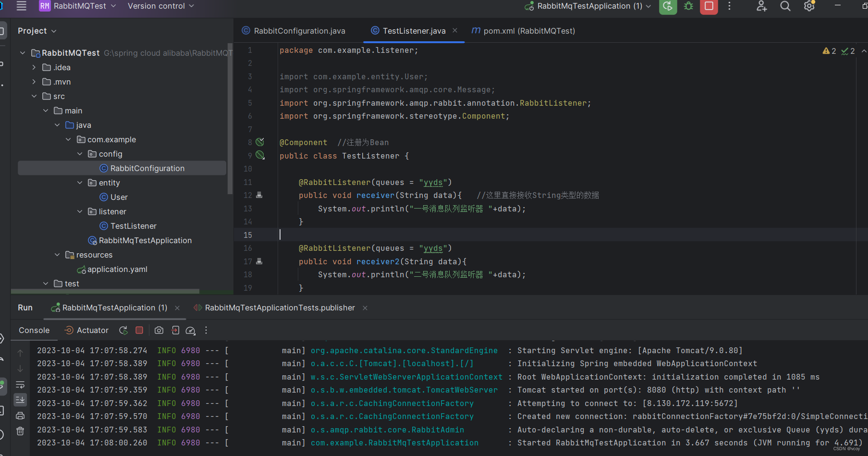Click the Spring bean gutter icon on line 8
This screenshot has width=868, height=456.
tap(260, 142)
